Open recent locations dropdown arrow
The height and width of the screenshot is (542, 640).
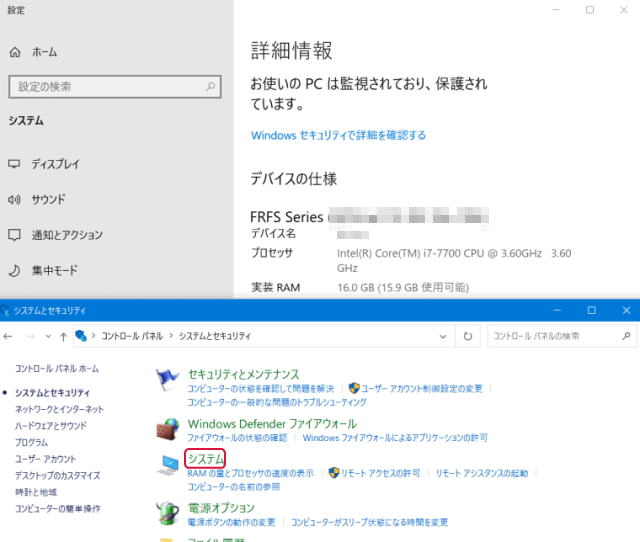49,336
